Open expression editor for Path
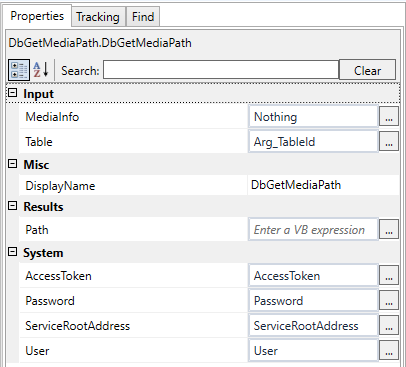 coord(389,230)
